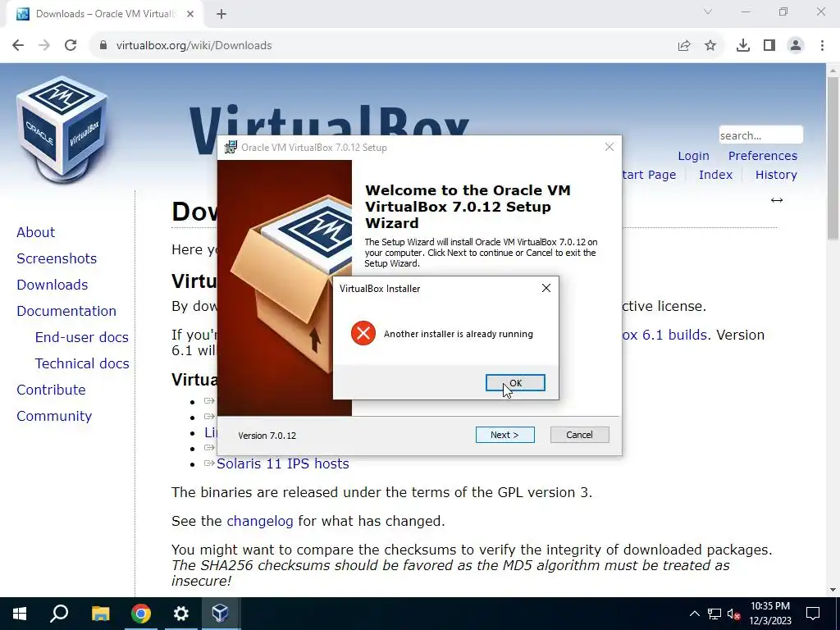Open a new browser tab
This screenshot has width=840, height=630.
click(221, 14)
